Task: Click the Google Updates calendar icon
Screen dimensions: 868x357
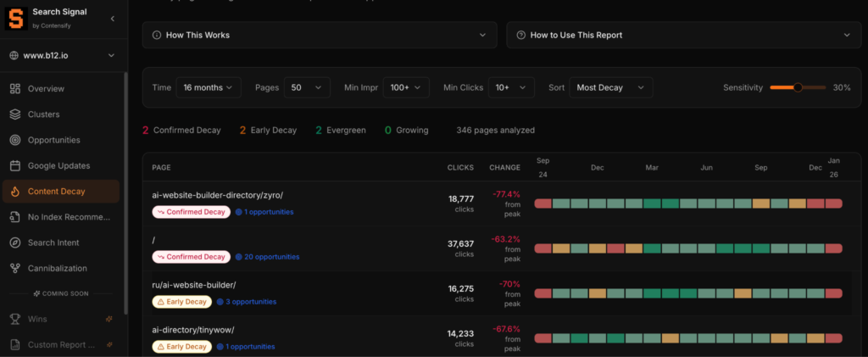Action: [x=14, y=166]
